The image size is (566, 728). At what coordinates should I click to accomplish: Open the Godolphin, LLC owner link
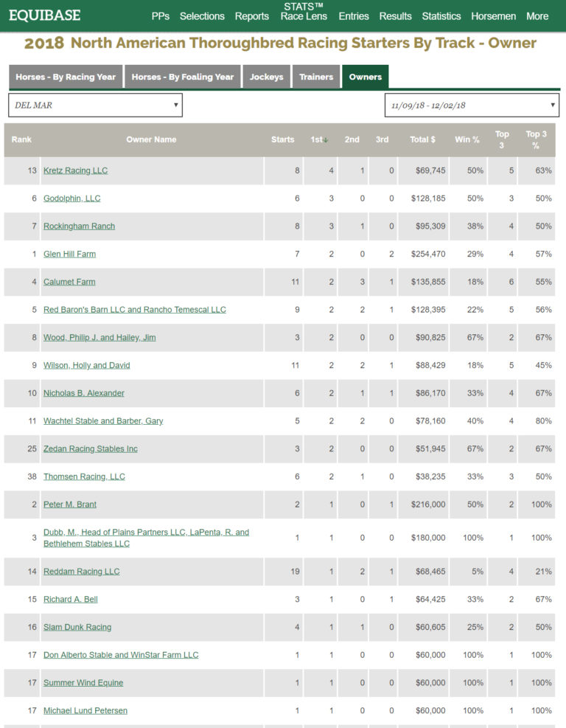[71, 198]
